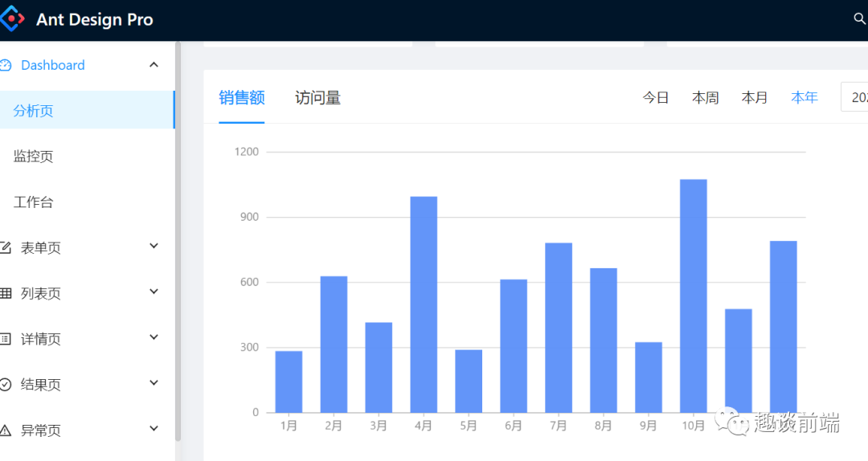Click the date range picker field
The height and width of the screenshot is (461, 868).
pos(854,97)
